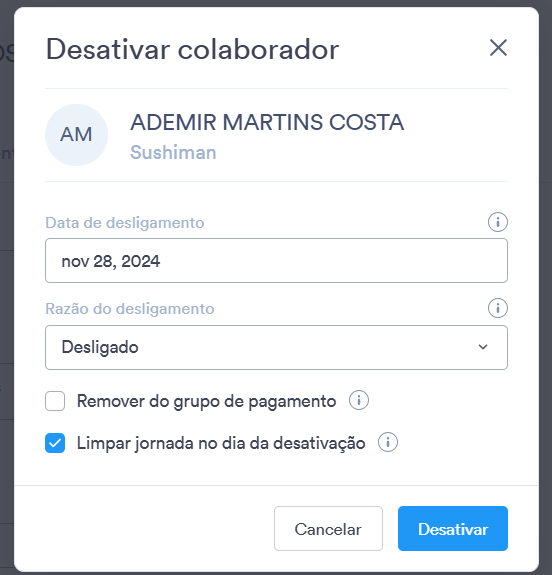Check the Remover do grupo de pagamento box

55,401
